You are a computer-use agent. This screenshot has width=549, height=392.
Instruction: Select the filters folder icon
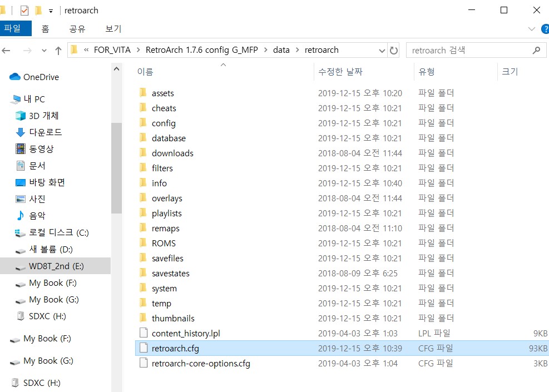point(143,168)
